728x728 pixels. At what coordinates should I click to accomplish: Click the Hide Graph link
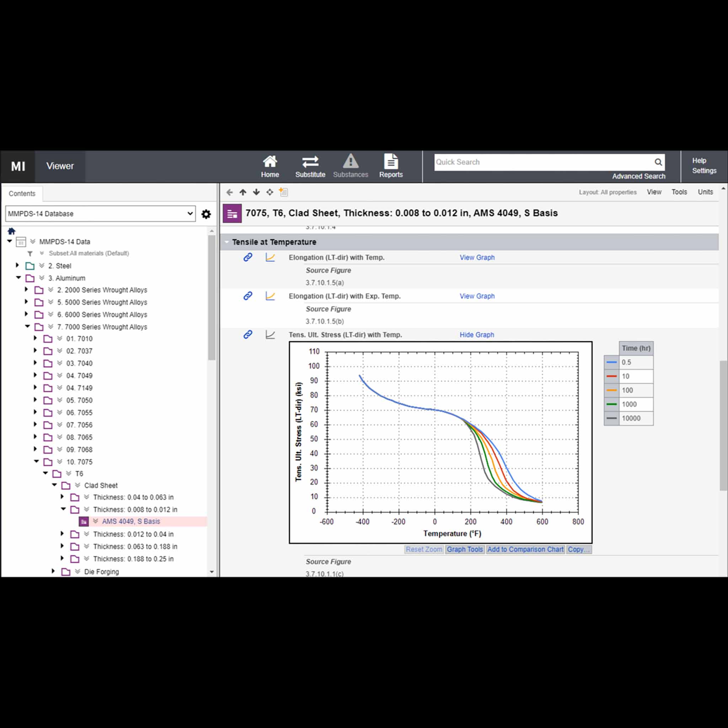(x=476, y=334)
